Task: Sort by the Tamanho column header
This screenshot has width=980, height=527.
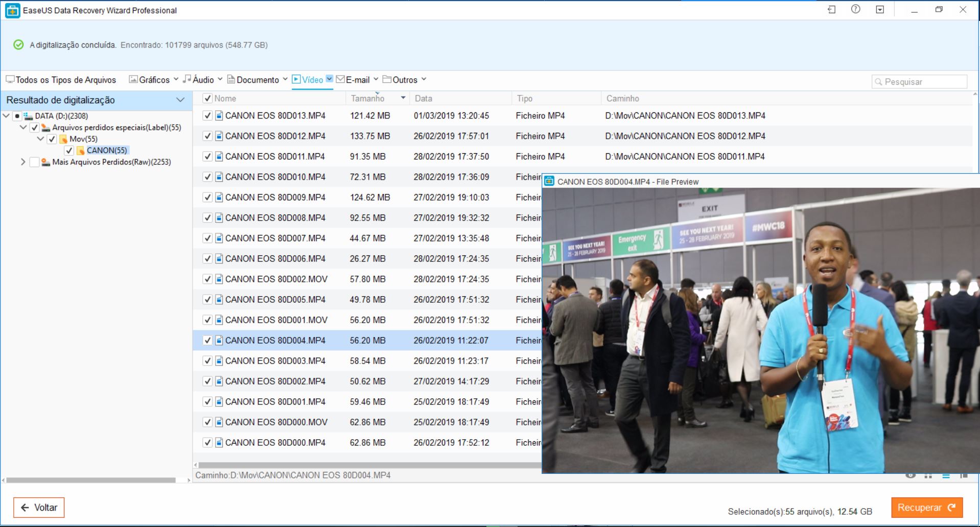Action: coord(378,98)
